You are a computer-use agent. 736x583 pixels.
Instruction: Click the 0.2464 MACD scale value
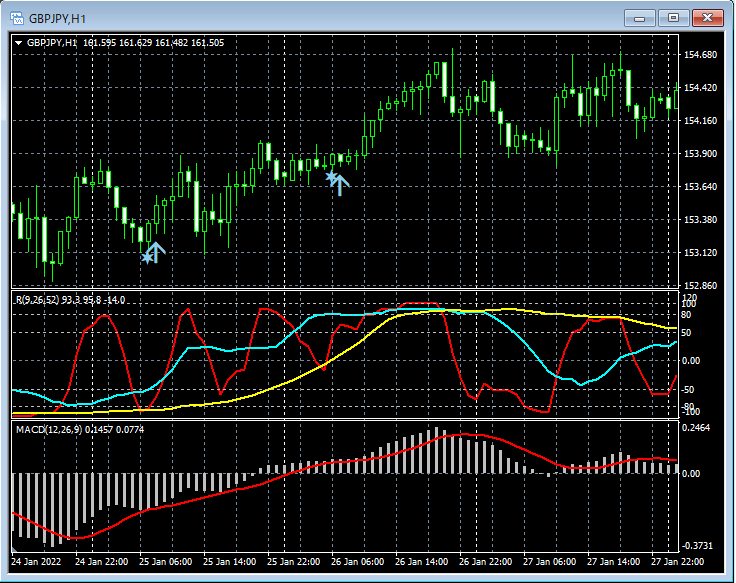click(696, 428)
